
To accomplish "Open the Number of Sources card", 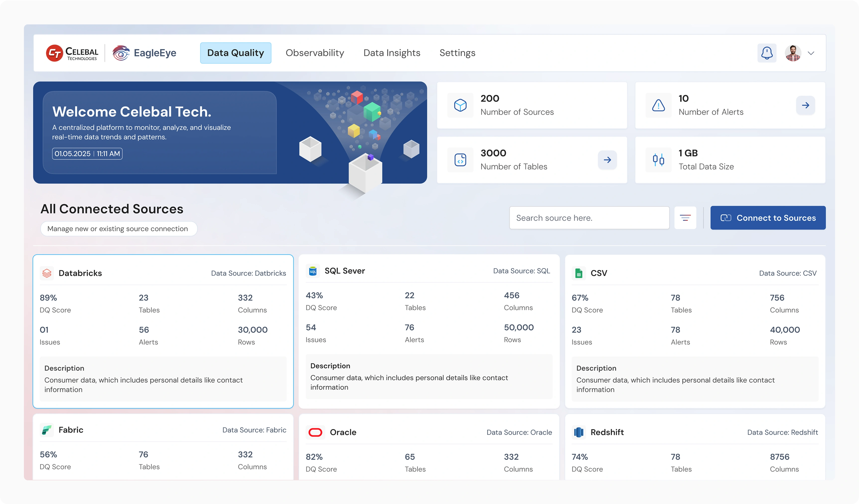I will click(532, 105).
